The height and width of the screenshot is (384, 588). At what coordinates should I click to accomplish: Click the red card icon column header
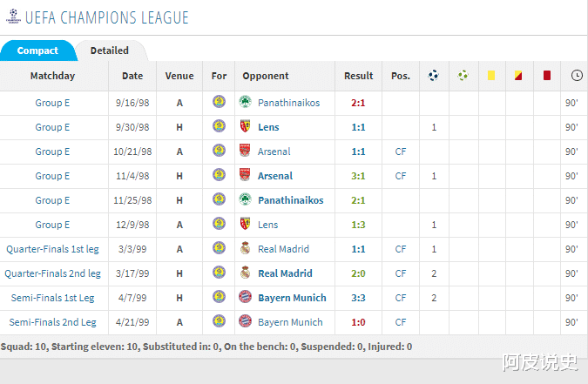pyautogui.click(x=546, y=76)
